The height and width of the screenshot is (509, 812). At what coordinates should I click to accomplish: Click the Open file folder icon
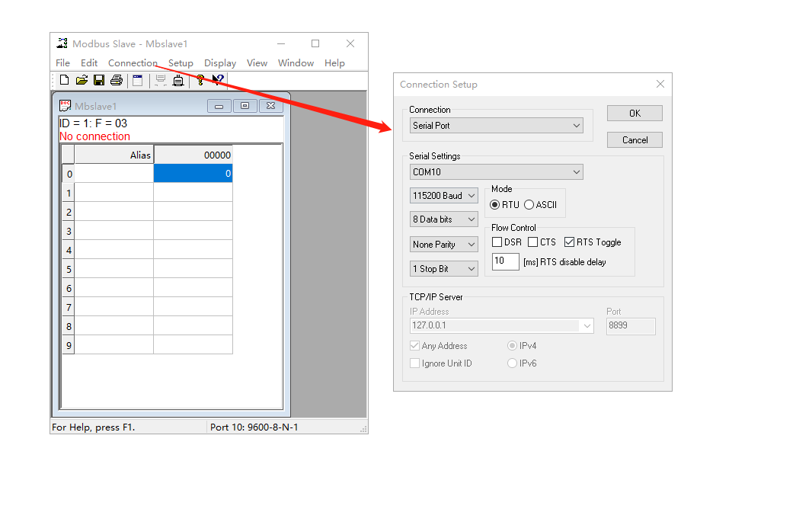click(x=82, y=80)
